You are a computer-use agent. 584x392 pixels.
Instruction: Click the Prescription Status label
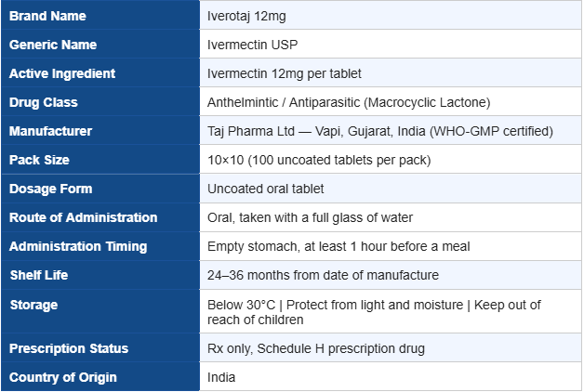[68, 348]
